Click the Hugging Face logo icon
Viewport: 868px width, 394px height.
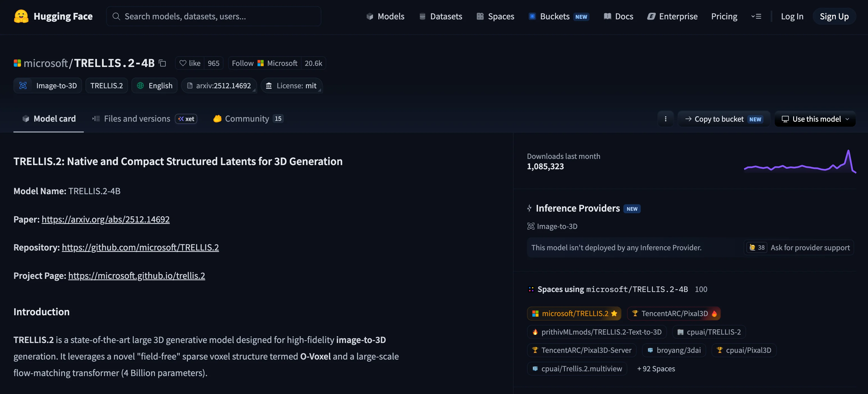[21, 16]
